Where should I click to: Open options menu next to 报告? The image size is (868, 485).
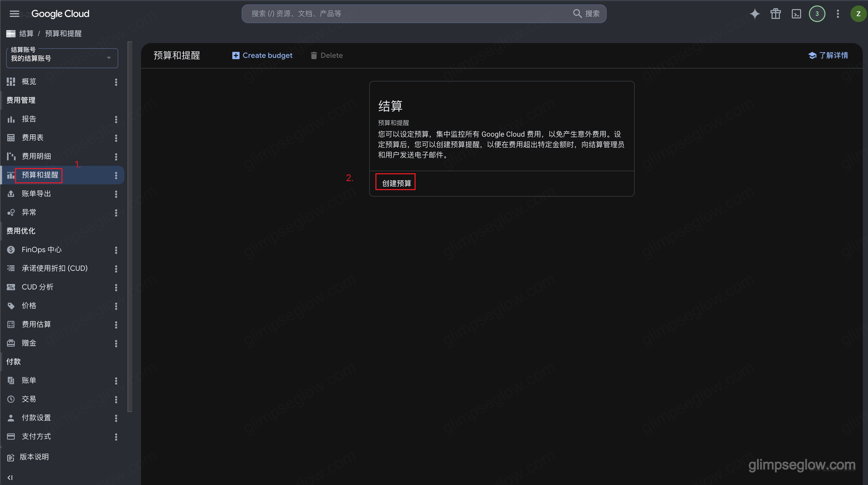click(116, 119)
